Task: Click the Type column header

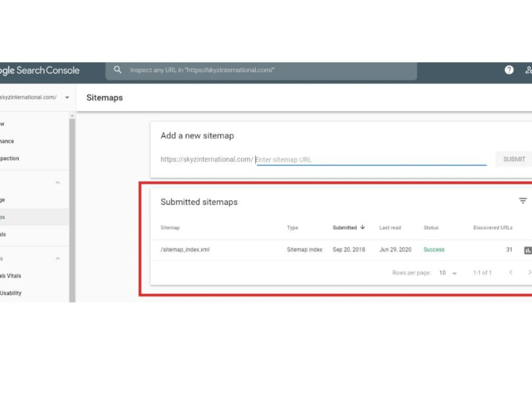Action: tap(292, 228)
